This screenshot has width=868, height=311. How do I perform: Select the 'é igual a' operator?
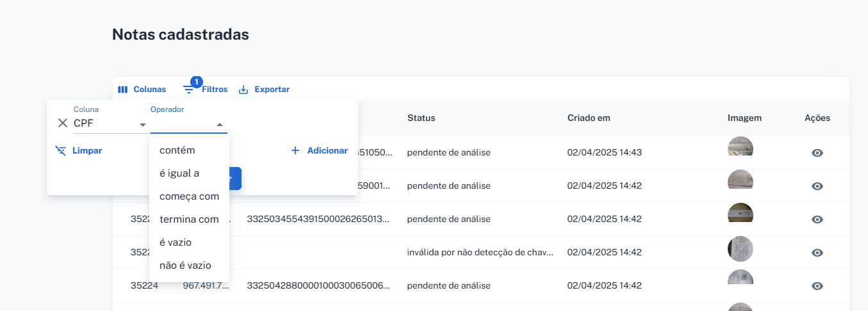(x=179, y=173)
